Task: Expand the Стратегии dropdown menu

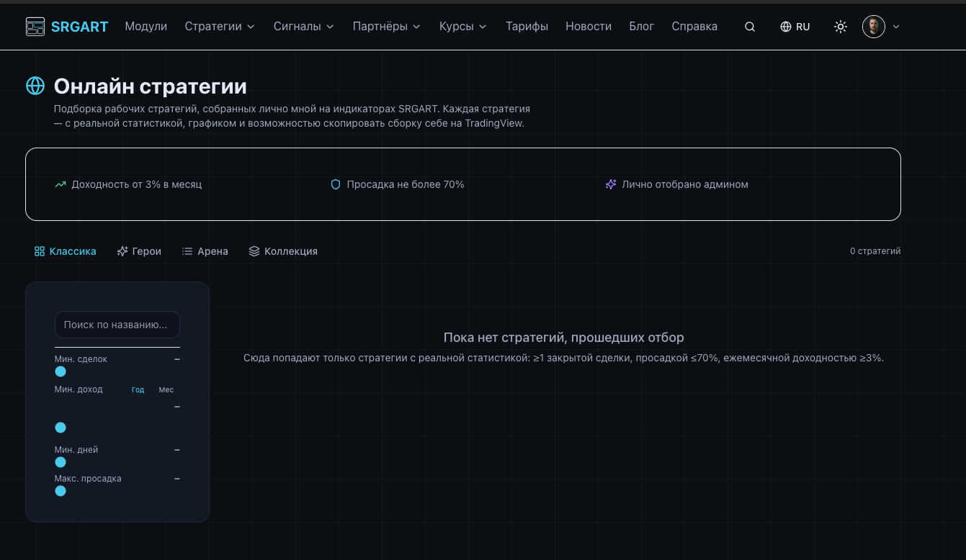Action: [x=220, y=27]
